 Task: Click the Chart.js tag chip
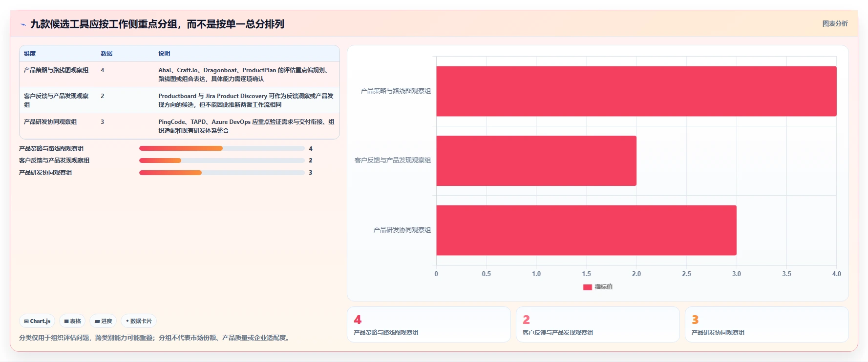point(37,321)
